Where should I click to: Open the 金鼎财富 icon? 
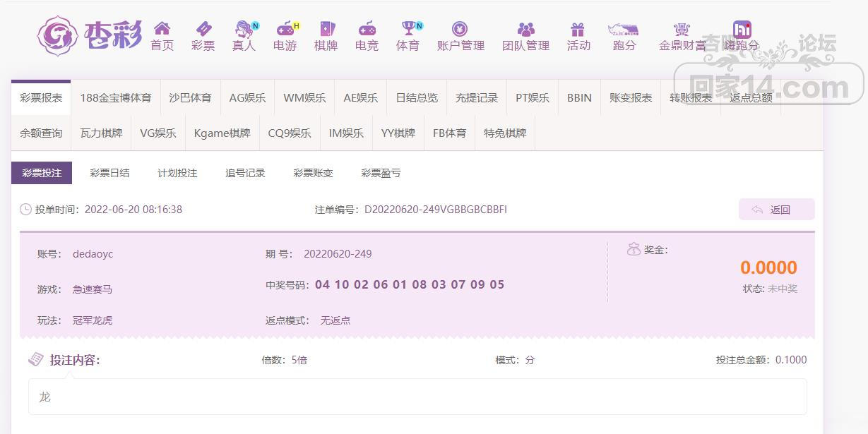[682, 29]
